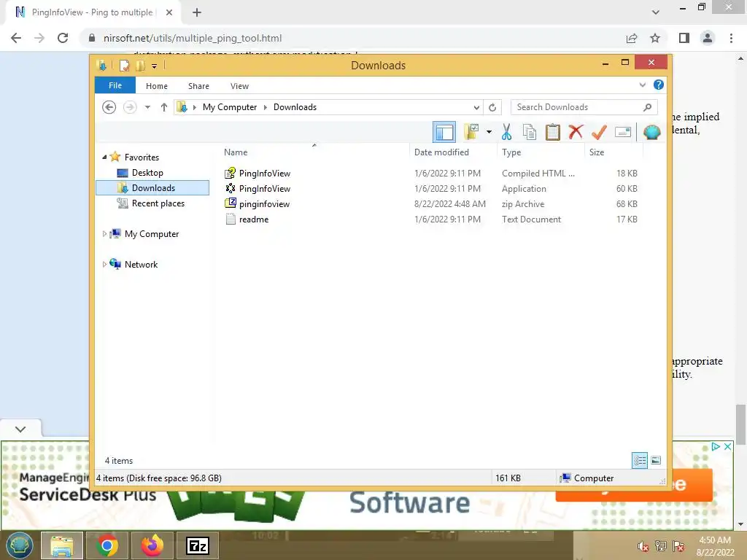Open the view options dropdown arrow

pyautogui.click(x=489, y=132)
